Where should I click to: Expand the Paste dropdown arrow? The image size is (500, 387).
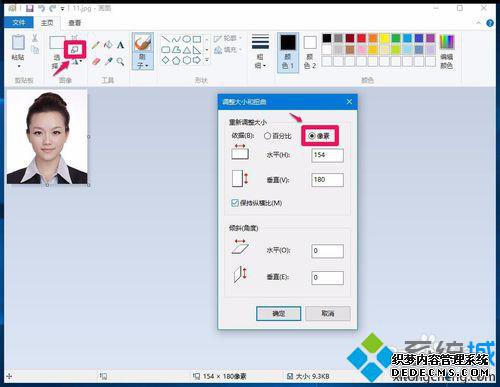[x=19, y=66]
